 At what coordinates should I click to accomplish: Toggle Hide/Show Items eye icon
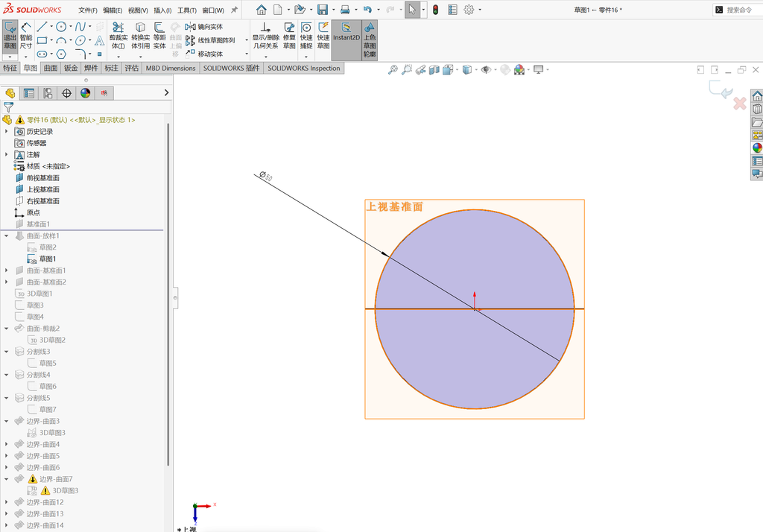click(486, 70)
